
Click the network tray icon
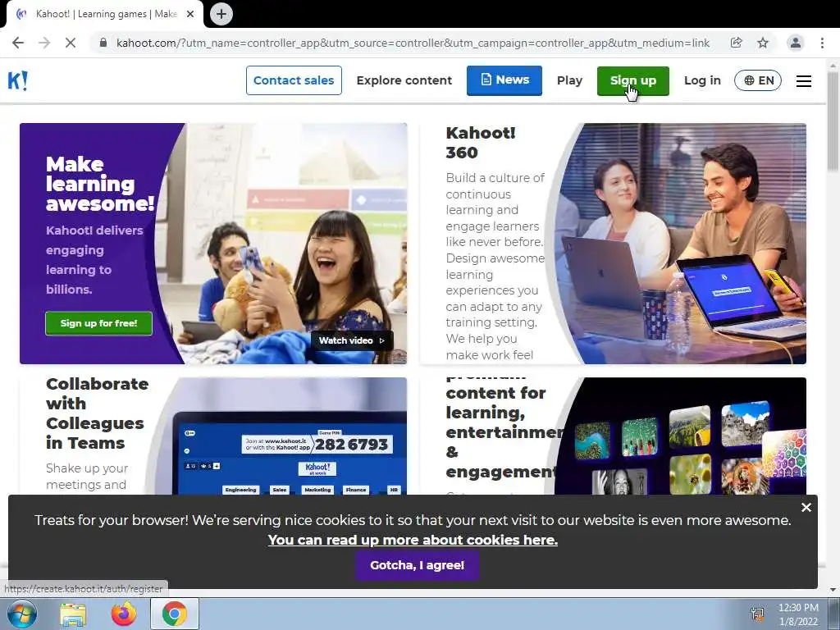coord(757,614)
